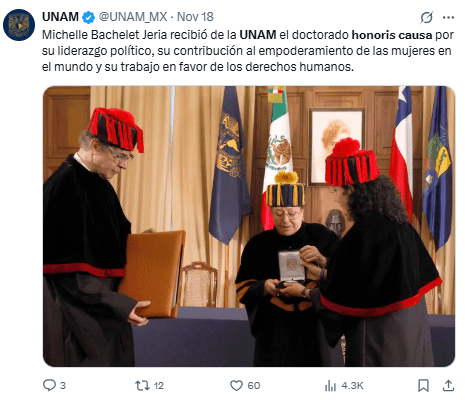The width and height of the screenshot is (465, 400).
Task: Like the tweet with heart icon
Action: (236, 386)
